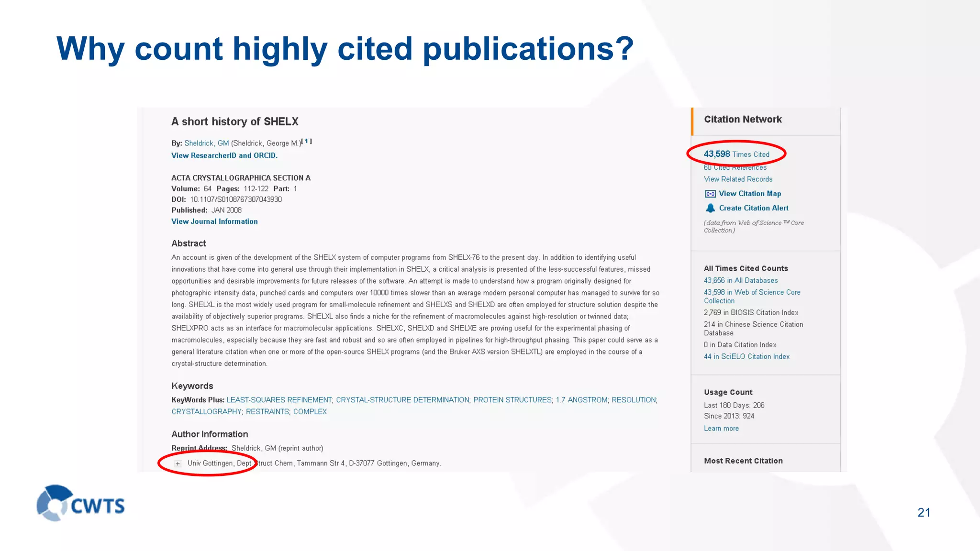Open the 60 Cited References link

[735, 167]
